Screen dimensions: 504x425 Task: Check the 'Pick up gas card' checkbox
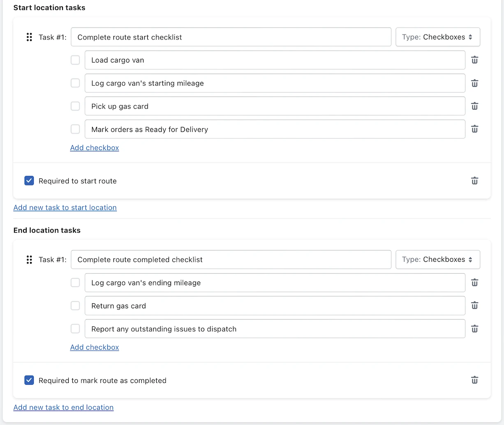tap(75, 106)
